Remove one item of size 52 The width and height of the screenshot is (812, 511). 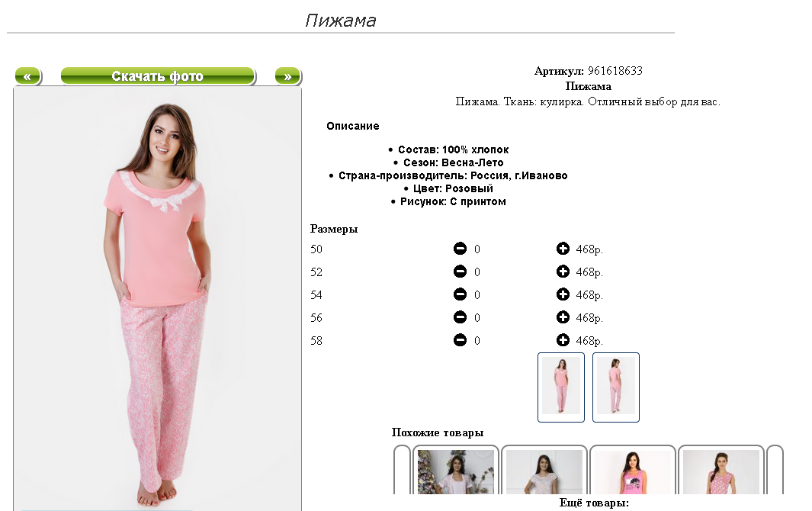coord(460,272)
